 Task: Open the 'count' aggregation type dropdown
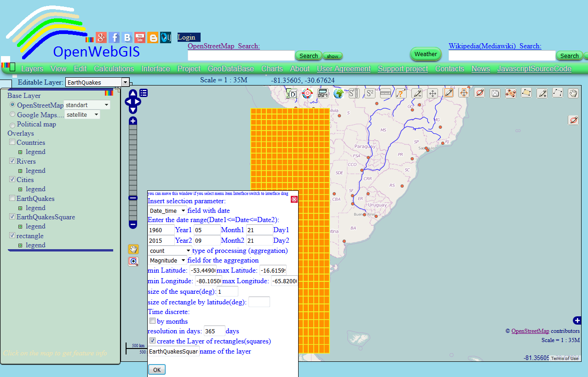(170, 251)
